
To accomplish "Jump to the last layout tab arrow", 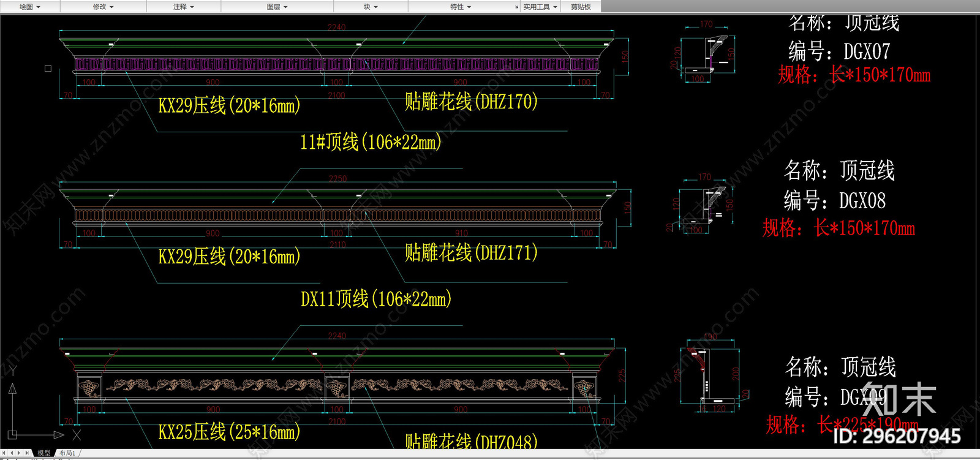I will tap(26, 453).
